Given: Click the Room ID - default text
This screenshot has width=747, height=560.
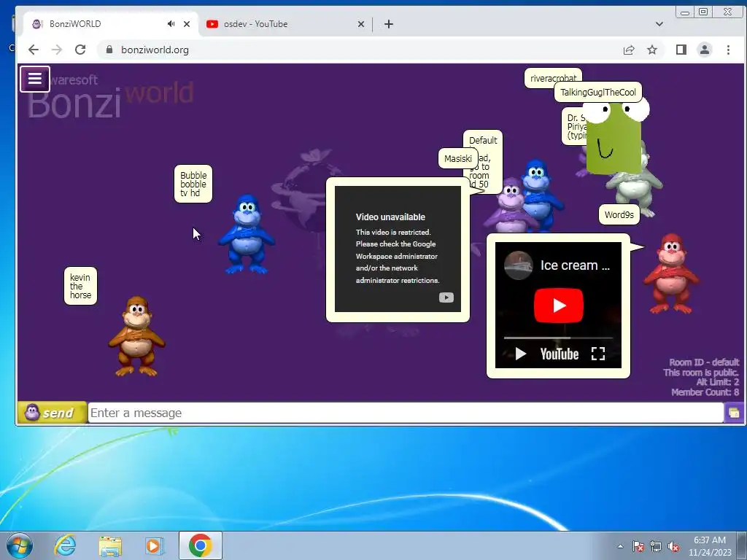Looking at the screenshot, I should [x=704, y=362].
